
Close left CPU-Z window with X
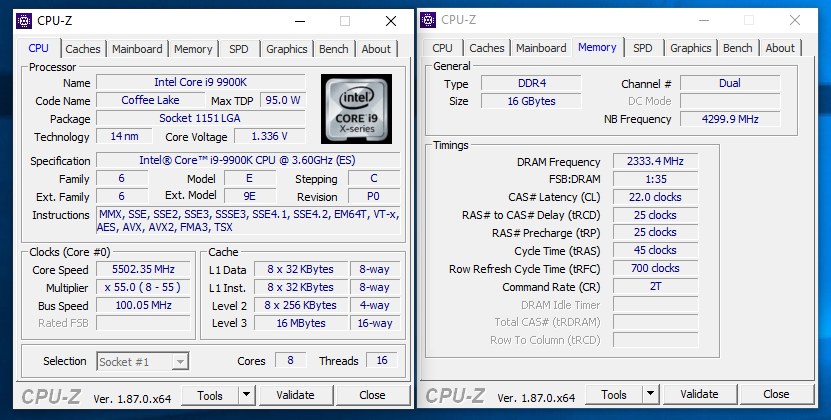click(x=391, y=21)
